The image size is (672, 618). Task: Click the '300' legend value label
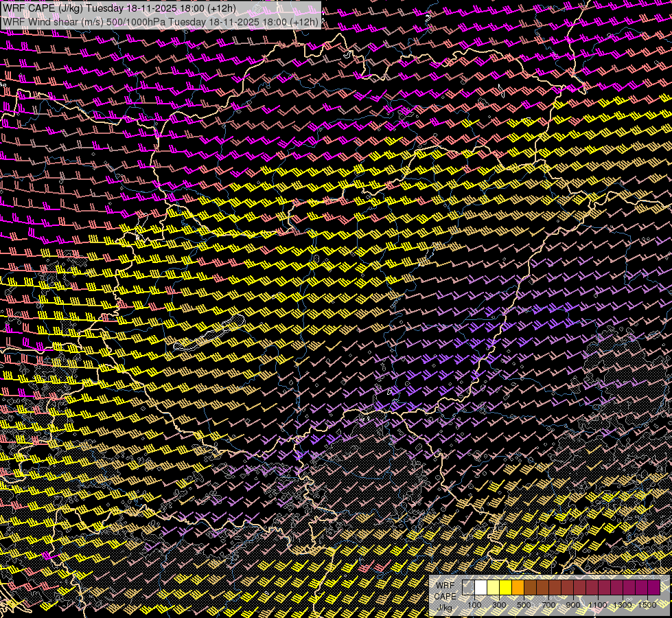[499, 605]
